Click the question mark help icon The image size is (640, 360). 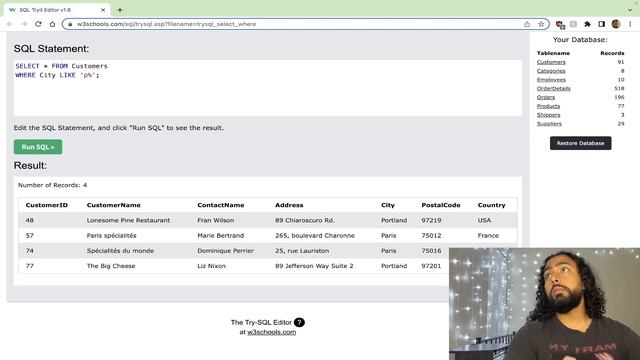pos(299,322)
